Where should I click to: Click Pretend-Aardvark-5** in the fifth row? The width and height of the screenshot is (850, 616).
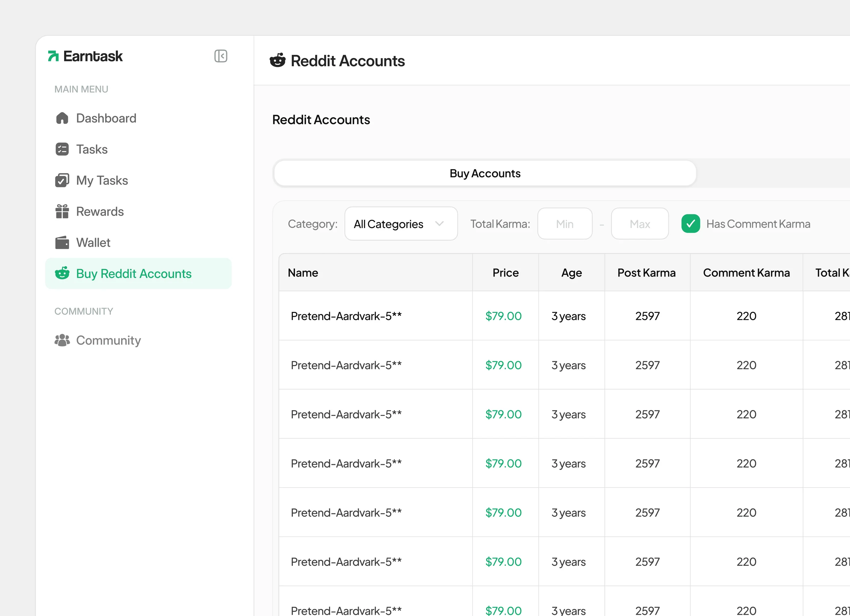[346, 512]
